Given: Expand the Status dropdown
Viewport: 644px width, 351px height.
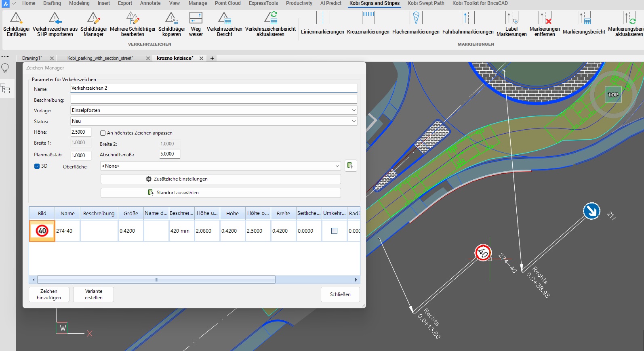Looking at the screenshot, I should tap(354, 121).
